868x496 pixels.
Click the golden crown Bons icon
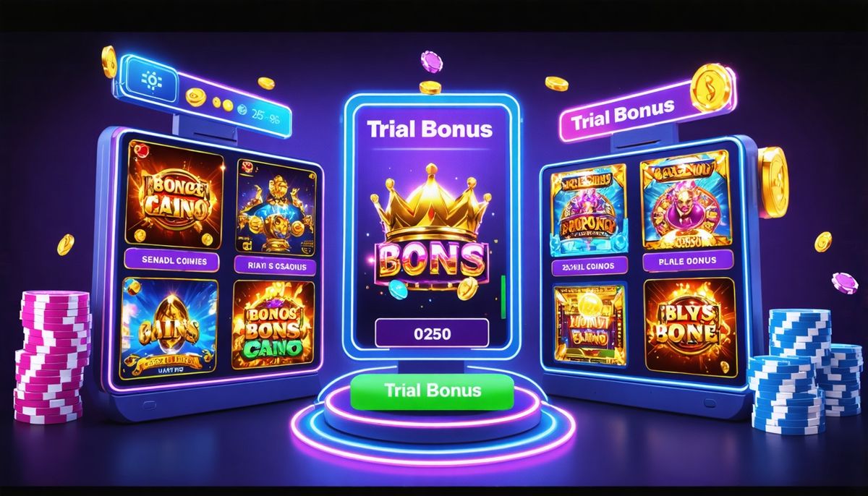[430, 231]
